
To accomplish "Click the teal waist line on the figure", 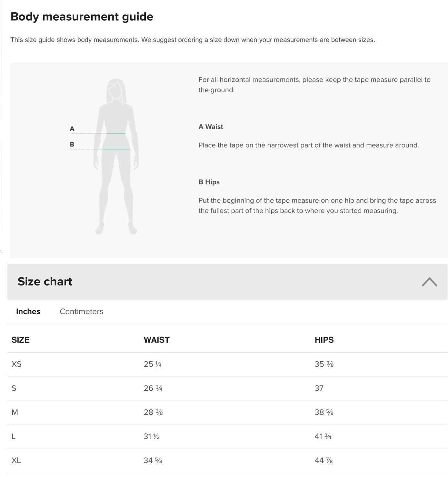I will tap(116, 133).
